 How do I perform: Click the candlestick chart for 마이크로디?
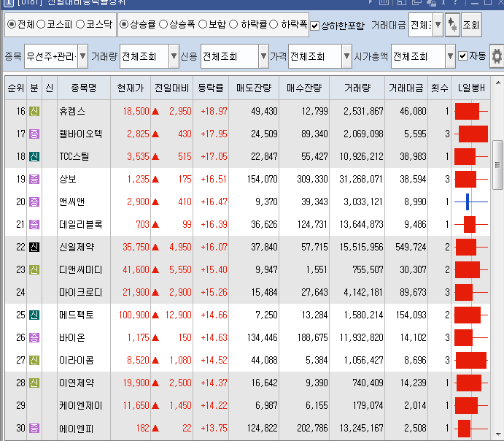pos(471,292)
